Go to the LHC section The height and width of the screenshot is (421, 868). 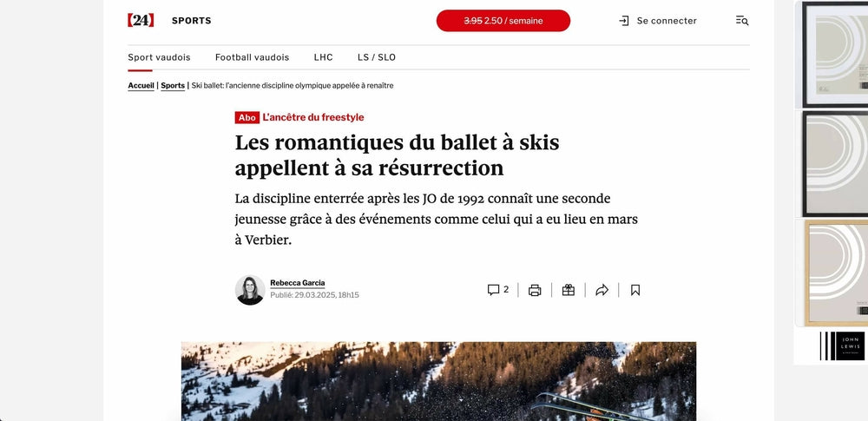click(323, 57)
